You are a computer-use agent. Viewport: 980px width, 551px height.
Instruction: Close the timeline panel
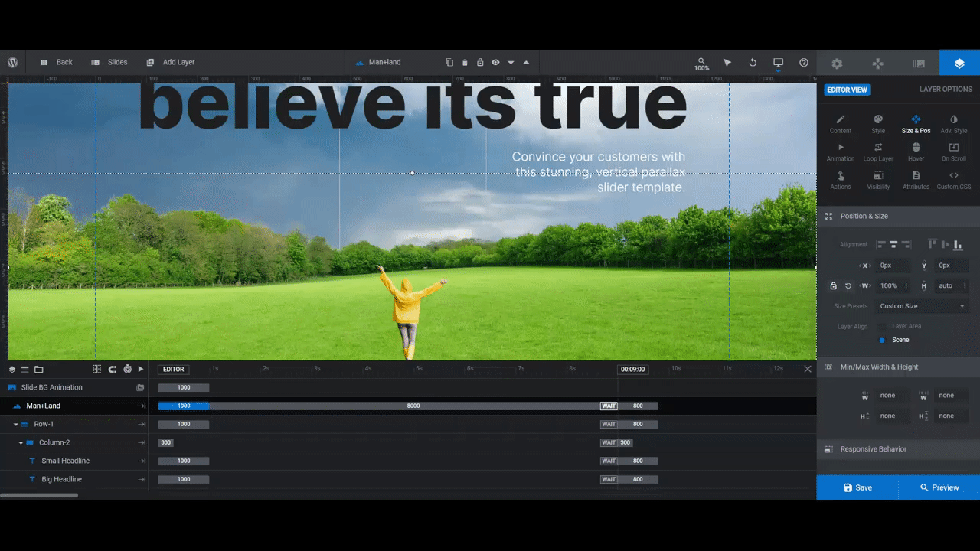[x=807, y=369]
